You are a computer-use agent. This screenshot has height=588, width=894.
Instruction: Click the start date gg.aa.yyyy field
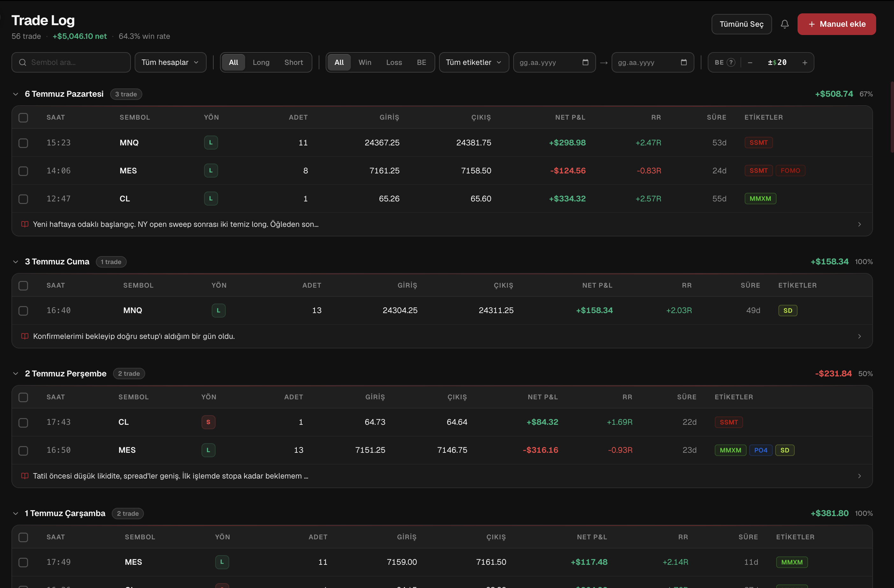[554, 62]
